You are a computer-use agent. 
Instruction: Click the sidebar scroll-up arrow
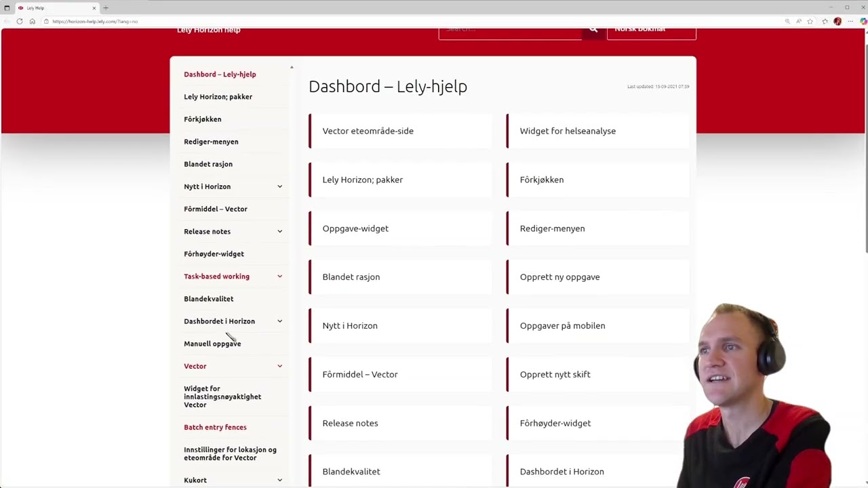coord(292,67)
